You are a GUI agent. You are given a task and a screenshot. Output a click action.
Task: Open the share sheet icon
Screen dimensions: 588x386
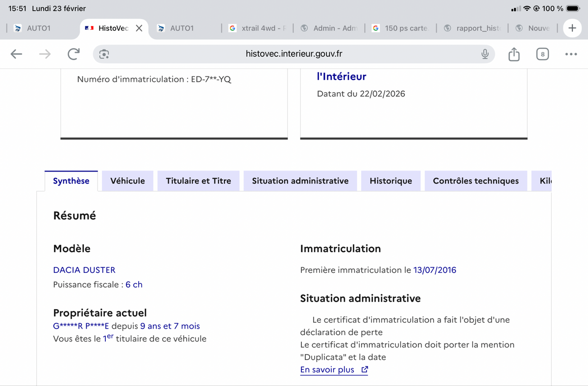click(514, 54)
